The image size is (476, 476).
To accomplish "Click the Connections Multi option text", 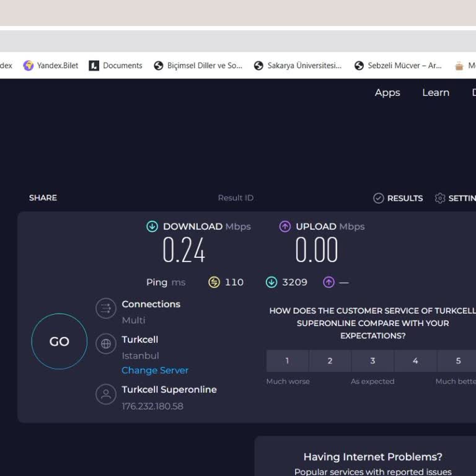I will click(x=134, y=320).
